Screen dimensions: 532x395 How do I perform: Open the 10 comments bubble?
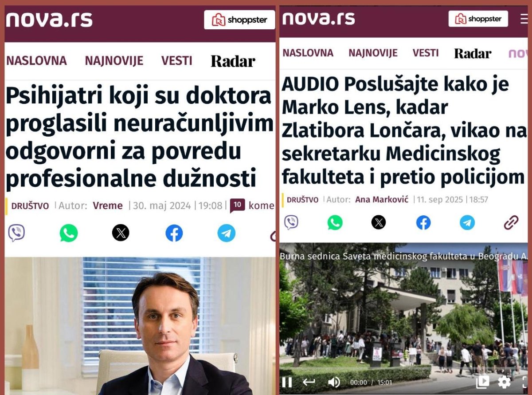[x=237, y=205]
